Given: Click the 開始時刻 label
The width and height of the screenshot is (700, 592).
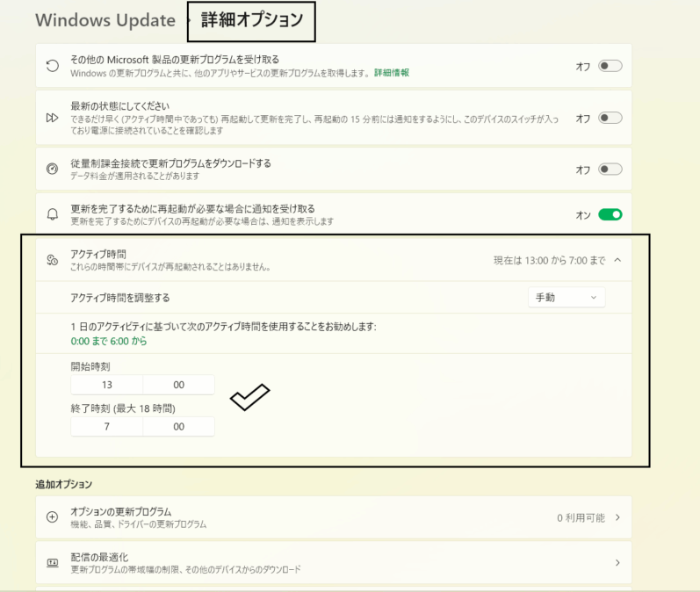Looking at the screenshot, I should [90, 366].
